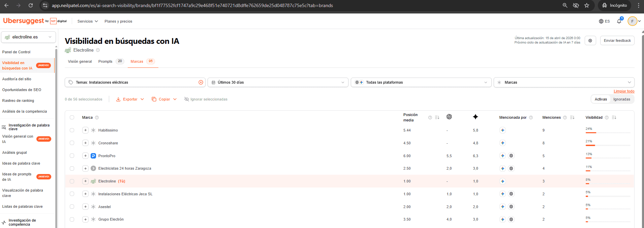644x228 pixels.
Task: Open the notifications bell
Action: click(x=619, y=21)
